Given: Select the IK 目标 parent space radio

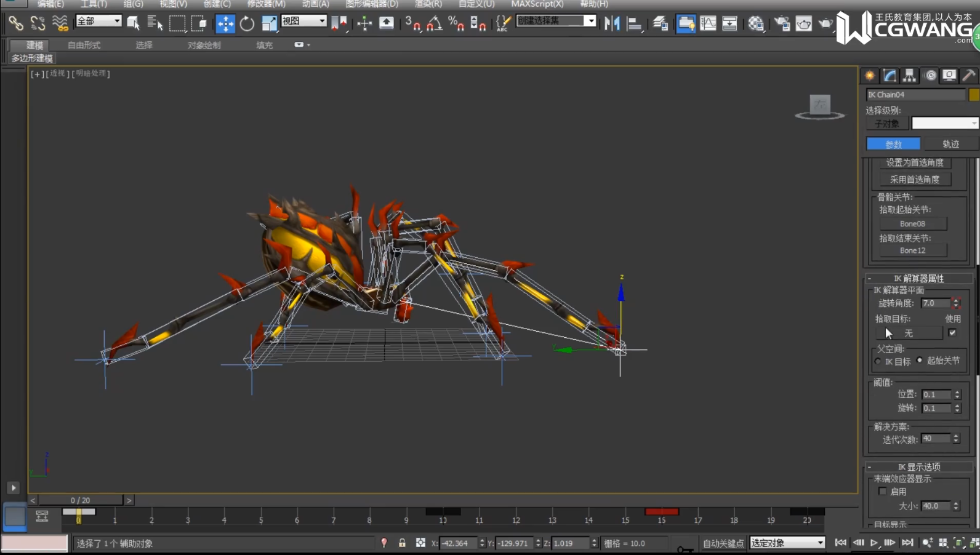Looking at the screenshot, I should tap(878, 361).
